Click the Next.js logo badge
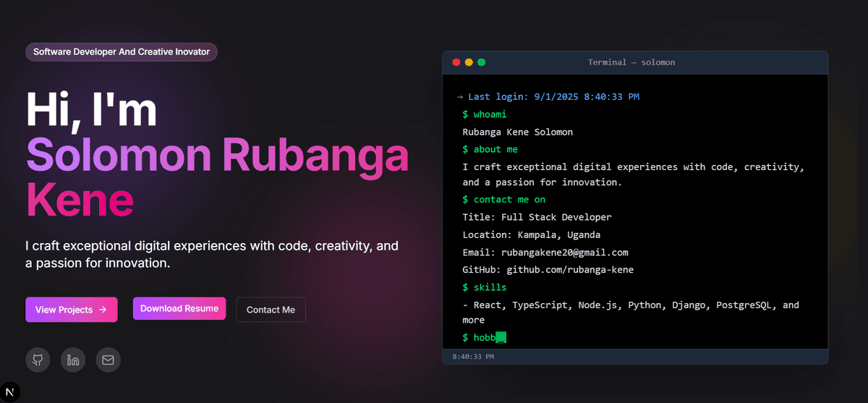868x403 pixels. 10,391
